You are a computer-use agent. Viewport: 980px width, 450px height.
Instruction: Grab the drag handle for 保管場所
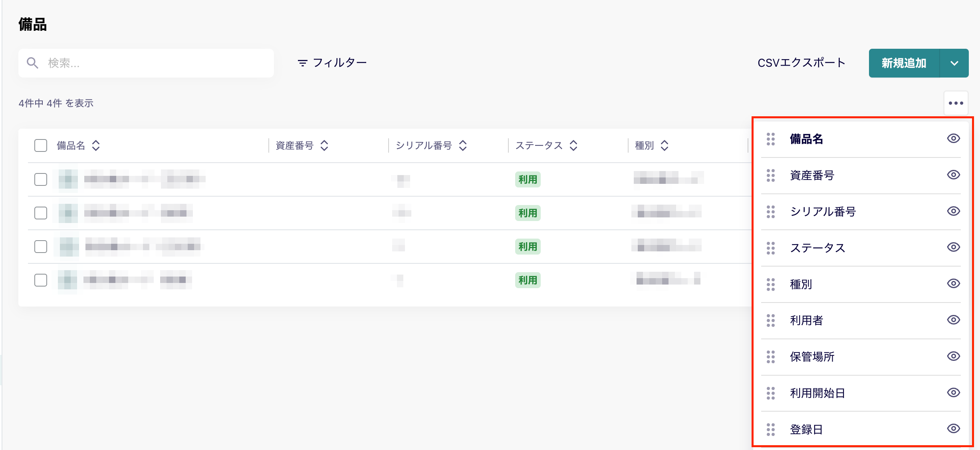771,357
